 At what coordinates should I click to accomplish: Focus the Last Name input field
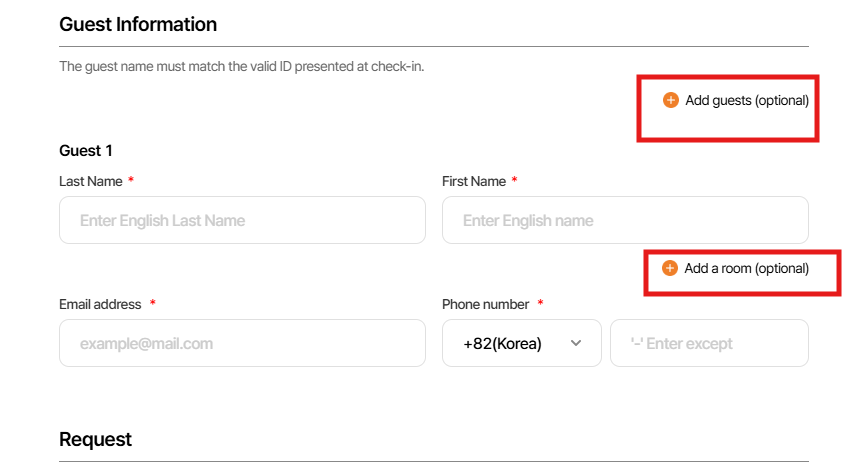[242, 220]
